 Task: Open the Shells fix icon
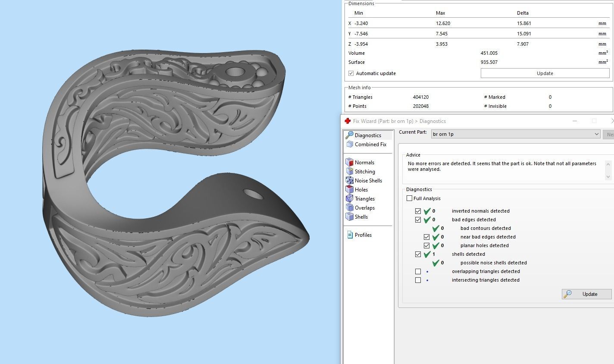[349, 217]
